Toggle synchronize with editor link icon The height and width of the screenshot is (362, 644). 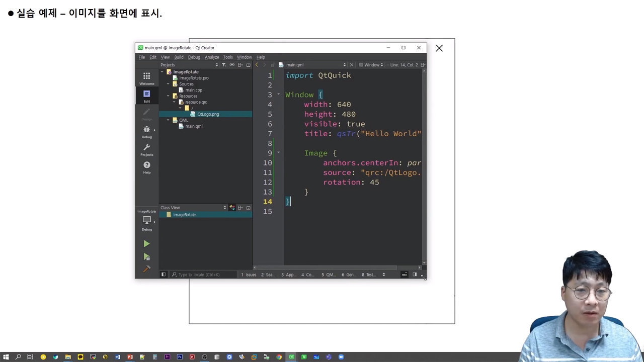coord(232,65)
